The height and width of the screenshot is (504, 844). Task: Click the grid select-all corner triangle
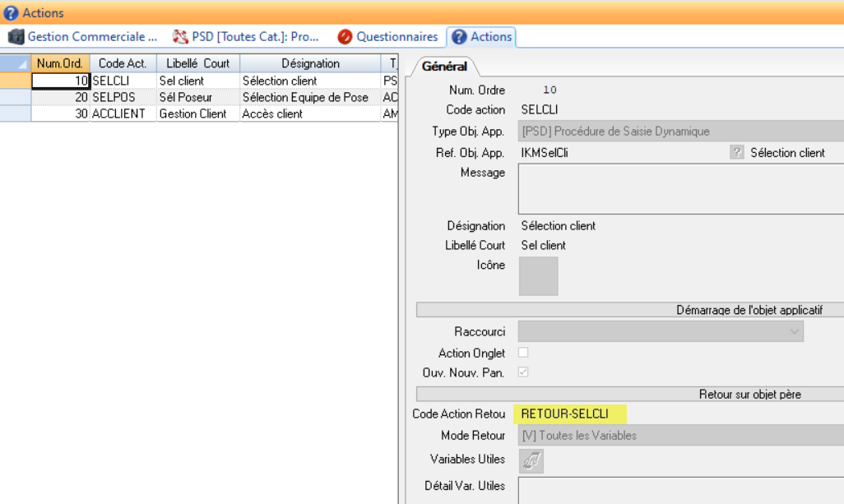[16, 63]
